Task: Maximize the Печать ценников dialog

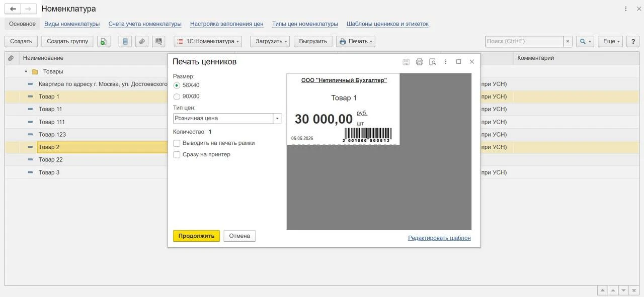Action: pos(458,62)
